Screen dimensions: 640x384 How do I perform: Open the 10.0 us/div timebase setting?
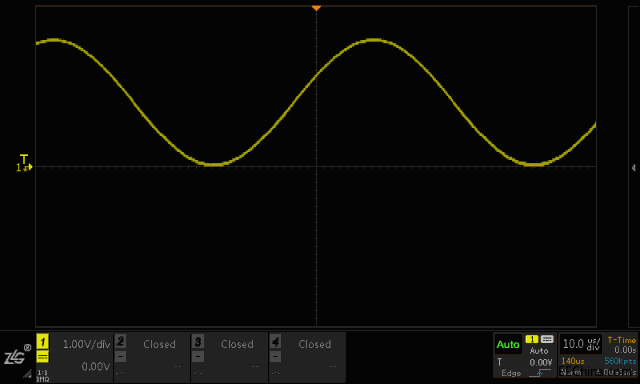tap(581, 344)
